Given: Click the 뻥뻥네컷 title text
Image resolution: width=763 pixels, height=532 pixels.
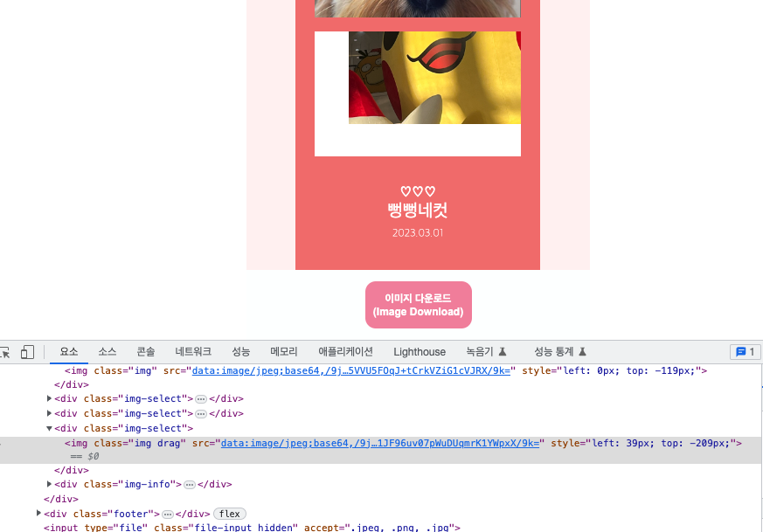Looking at the screenshot, I should pyautogui.click(x=418, y=210).
